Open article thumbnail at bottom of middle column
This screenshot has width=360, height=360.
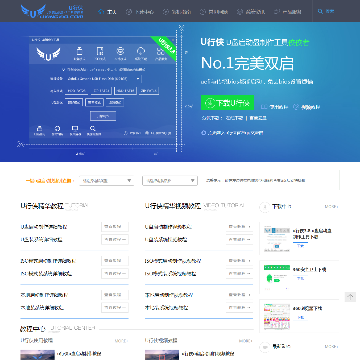pos(162,355)
